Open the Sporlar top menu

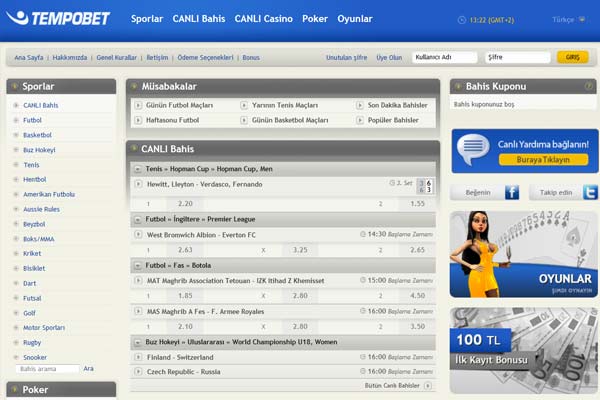(147, 19)
